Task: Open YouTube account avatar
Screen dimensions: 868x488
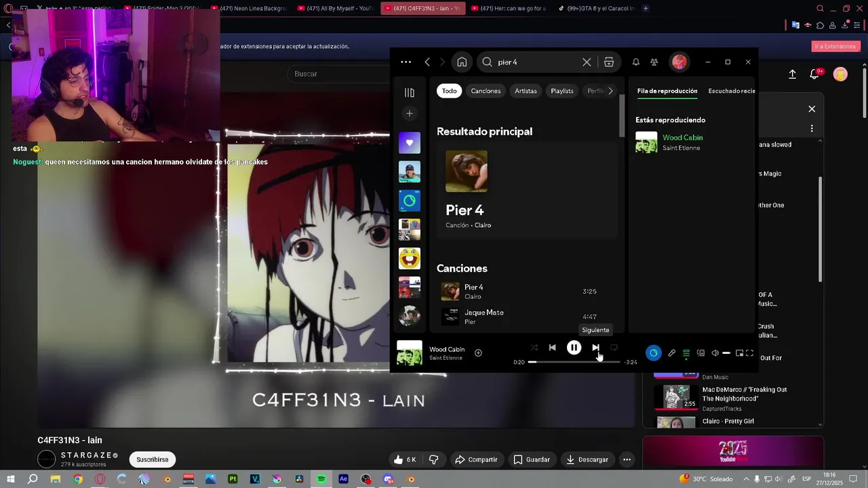Action: [840, 75]
